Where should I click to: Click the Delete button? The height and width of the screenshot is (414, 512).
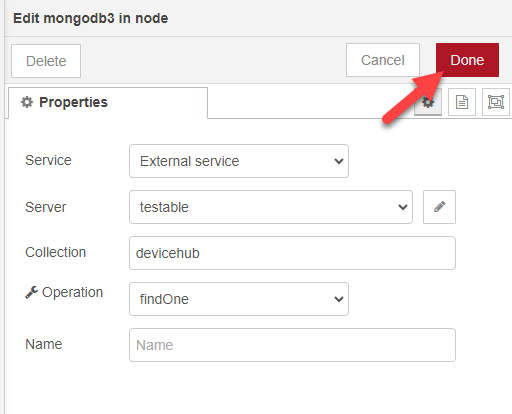pyautogui.click(x=46, y=61)
